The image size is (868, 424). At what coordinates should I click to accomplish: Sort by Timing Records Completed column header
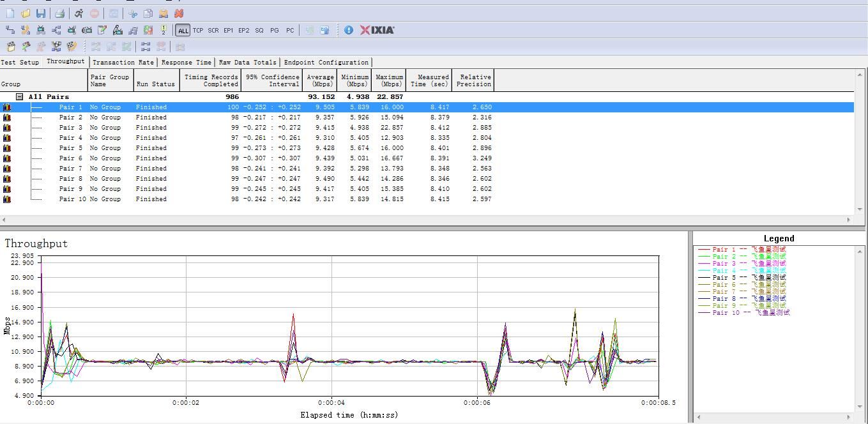coord(210,80)
